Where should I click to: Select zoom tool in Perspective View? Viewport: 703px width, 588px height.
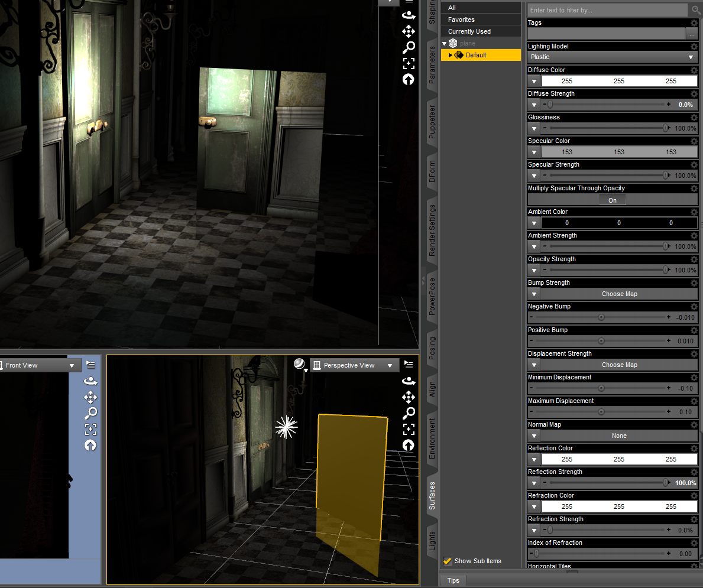point(409,412)
